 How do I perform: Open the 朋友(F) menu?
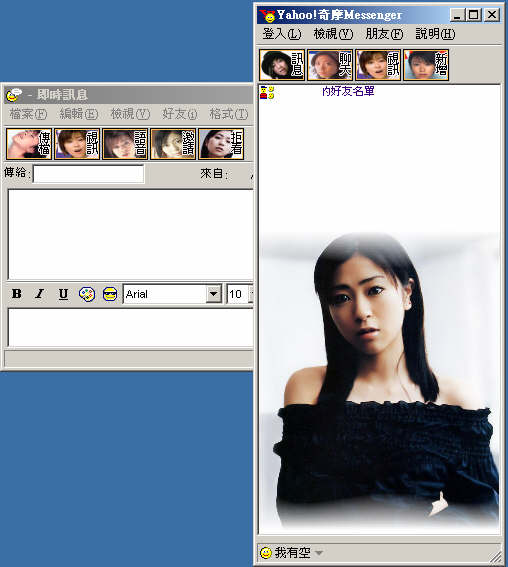click(384, 34)
